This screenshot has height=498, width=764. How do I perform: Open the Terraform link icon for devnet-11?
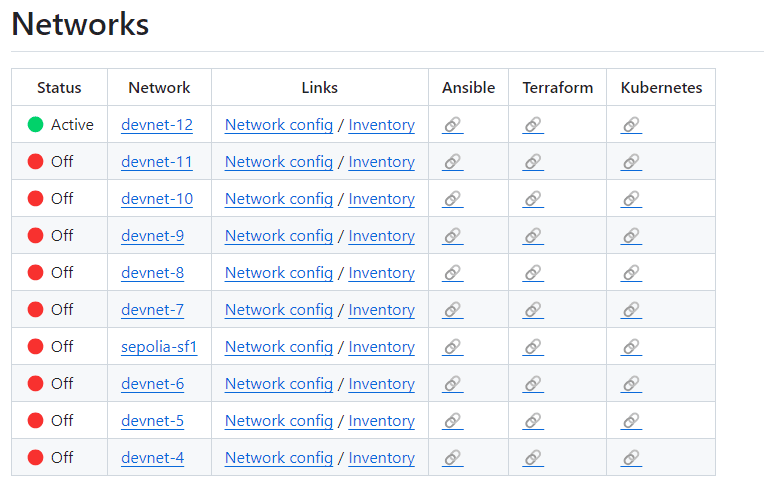[532, 162]
